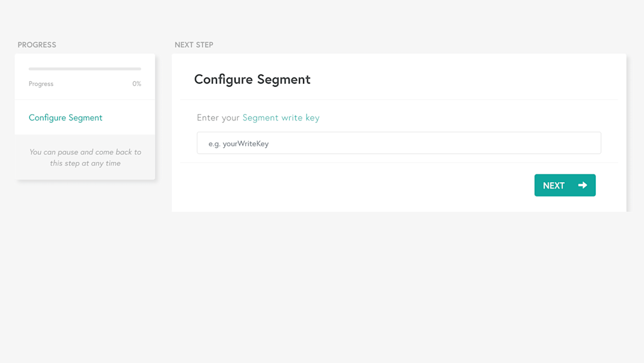Click the gray progress bar

[85, 69]
